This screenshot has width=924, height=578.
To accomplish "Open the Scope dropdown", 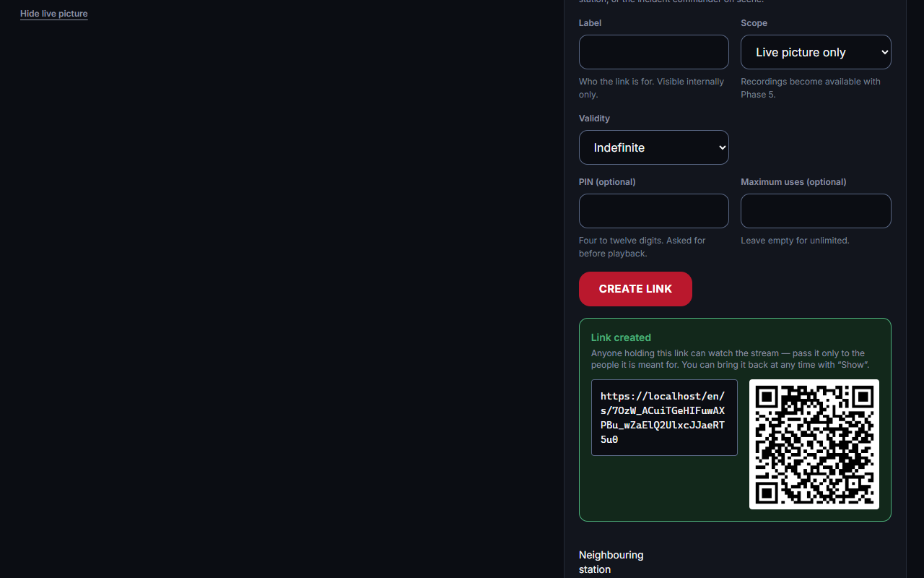I will pyautogui.click(x=816, y=52).
